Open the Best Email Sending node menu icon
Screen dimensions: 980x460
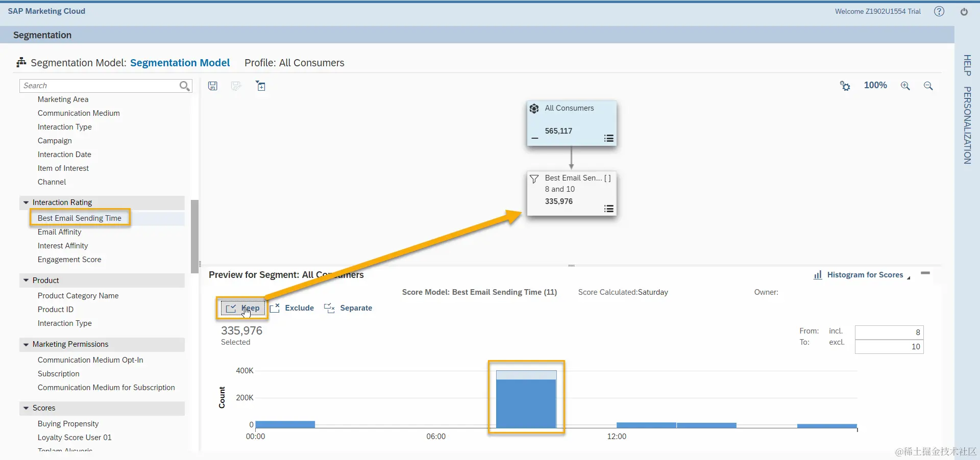pos(608,209)
